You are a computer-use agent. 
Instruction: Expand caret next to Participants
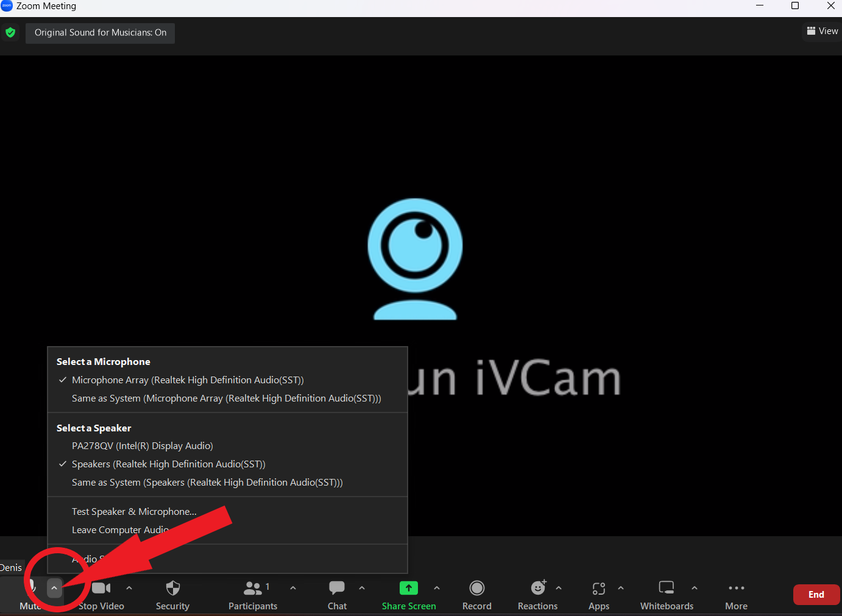click(293, 588)
